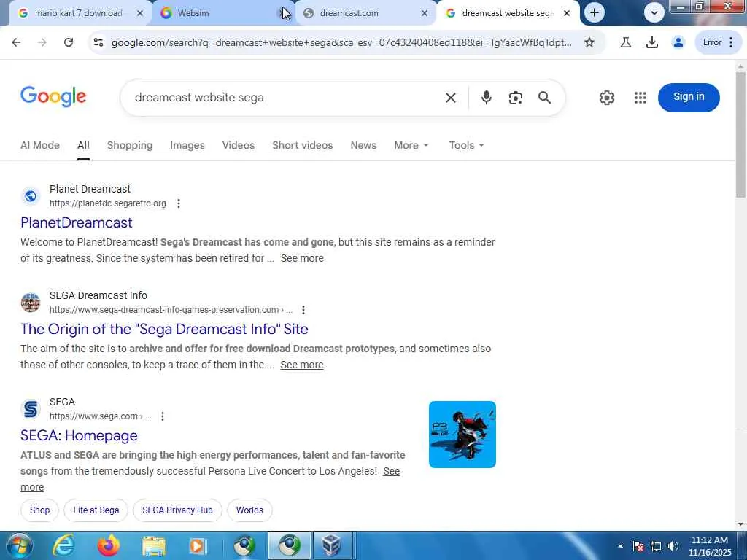Open the SEGA Privacy Hub chip
The width and height of the screenshot is (747, 560).
pyautogui.click(x=177, y=510)
